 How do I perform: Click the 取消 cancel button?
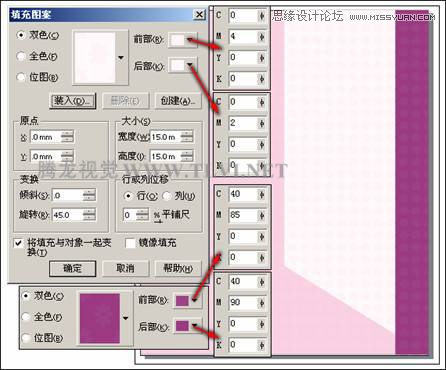click(x=125, y=269)
